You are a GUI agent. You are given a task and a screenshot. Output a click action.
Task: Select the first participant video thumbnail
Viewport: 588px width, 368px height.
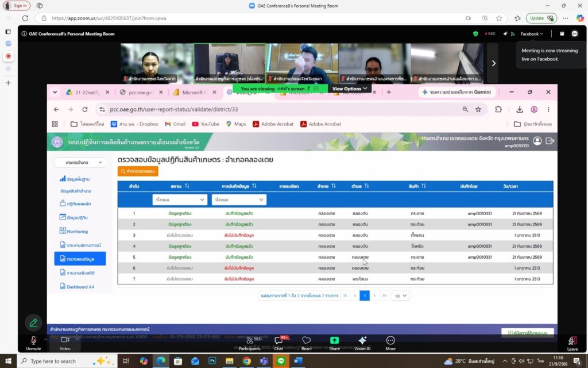(x=157, y=63)
